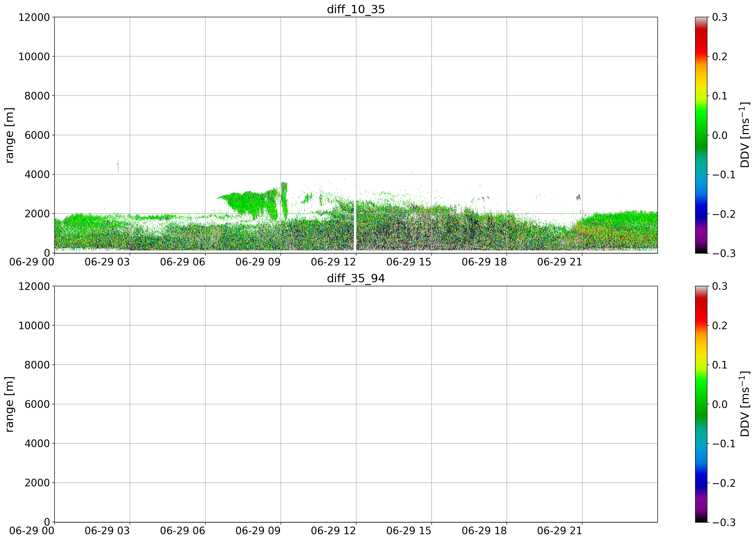Click '06-29 21' under the bottom plot
This screenshot has width=756, height=541.
click(559, 531)
